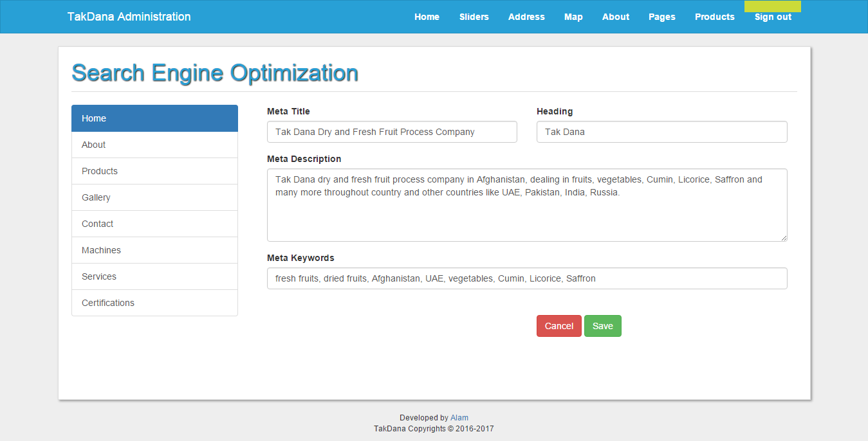Viewport: 868px width, 441px height.
Task: Select the About item in sidebar list
Action: point(154,145)
